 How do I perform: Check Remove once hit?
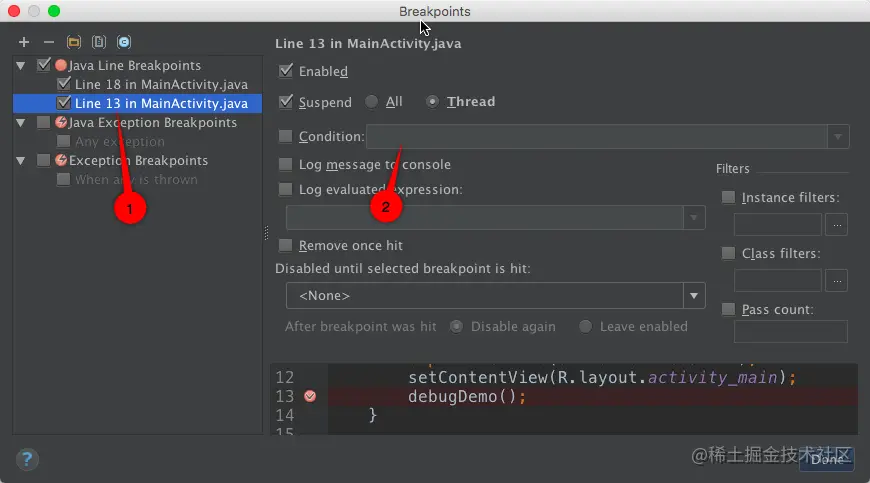coord(285,246)
